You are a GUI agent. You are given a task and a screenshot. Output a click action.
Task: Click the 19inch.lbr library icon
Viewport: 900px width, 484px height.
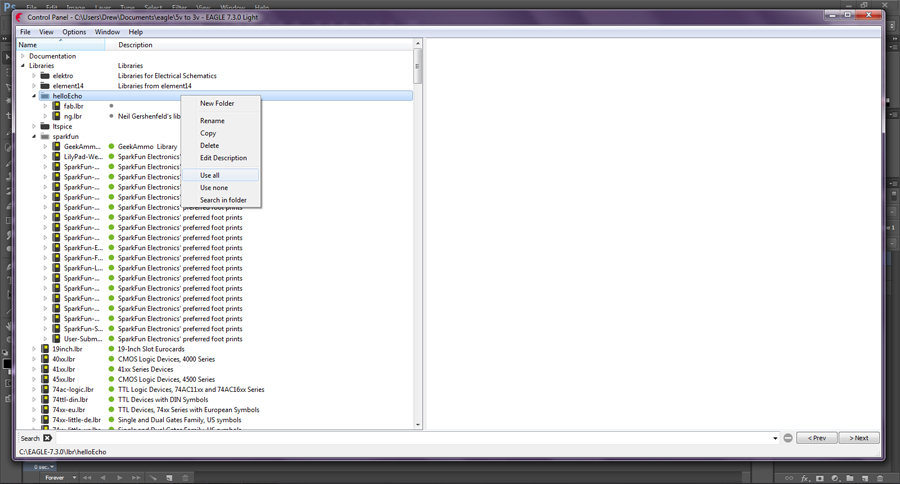click(45, 349)
